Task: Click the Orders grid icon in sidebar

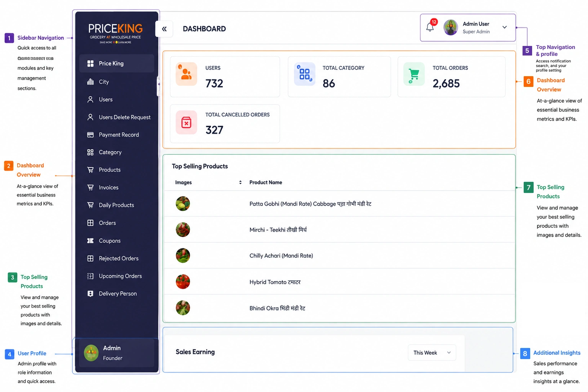Action: [x=90, y=223]
